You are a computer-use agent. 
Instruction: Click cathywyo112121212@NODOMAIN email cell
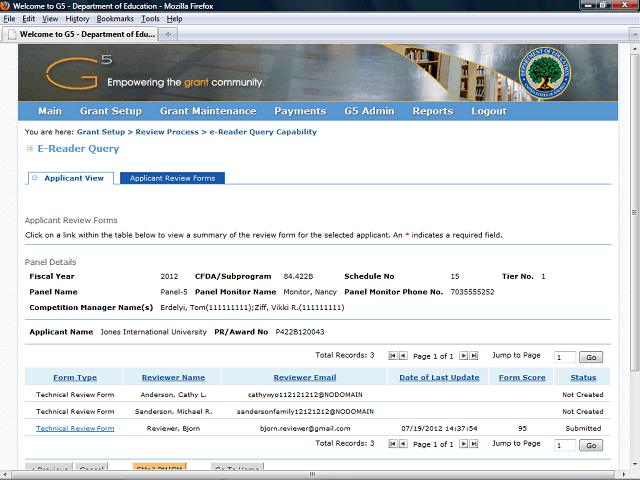tap(305, 395)
